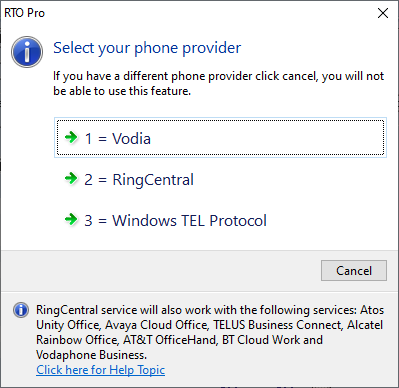
Task: Click the '2 =' label before RingCentral
Action: click(x=96, y=180)
